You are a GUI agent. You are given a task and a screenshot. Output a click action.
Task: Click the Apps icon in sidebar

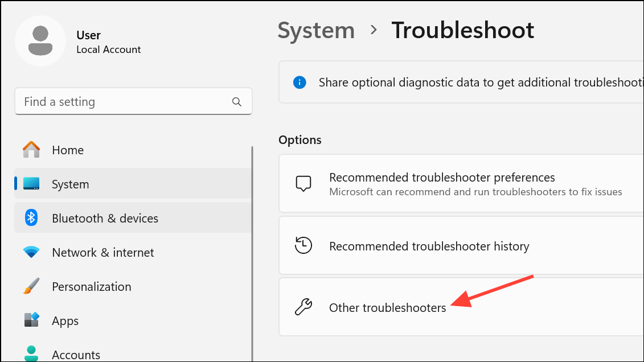pos(31,320)
